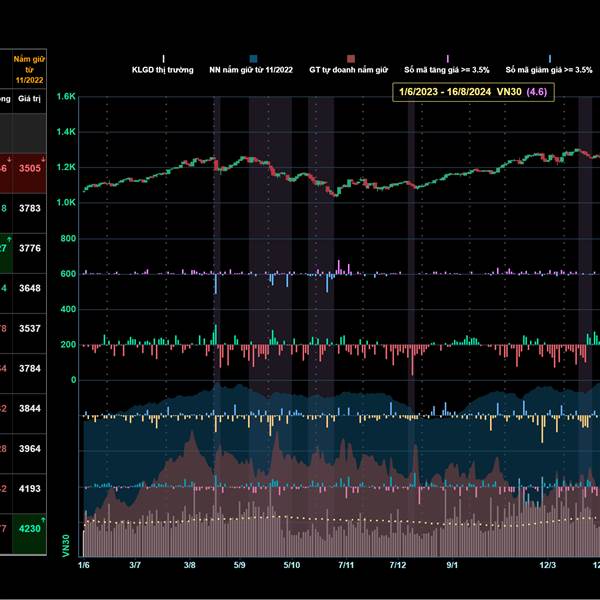
Task: Click the 3/7 date on the time axis
Action: (135, 565)
